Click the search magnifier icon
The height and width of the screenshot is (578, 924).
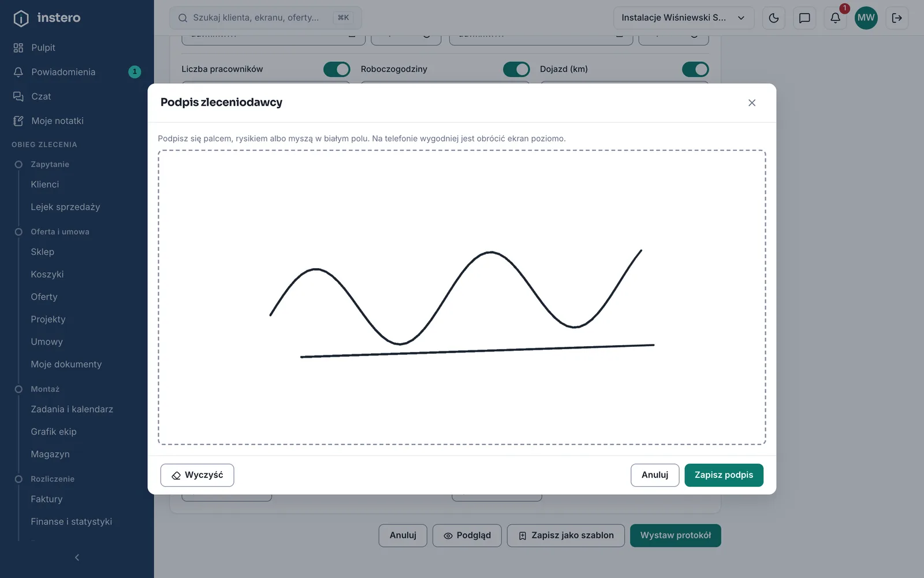click(x=182, y=18)
